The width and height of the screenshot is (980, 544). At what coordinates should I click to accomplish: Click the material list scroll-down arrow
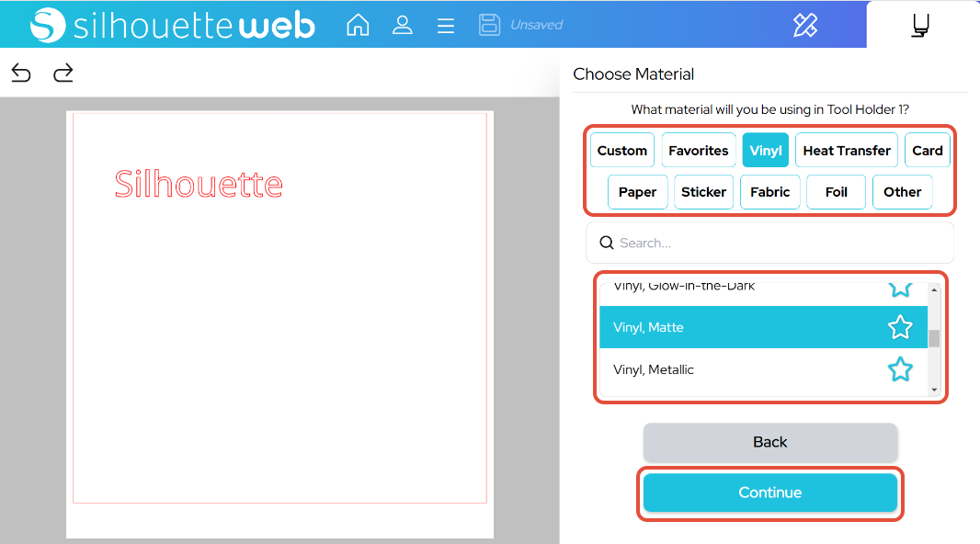tap(934, 390)
